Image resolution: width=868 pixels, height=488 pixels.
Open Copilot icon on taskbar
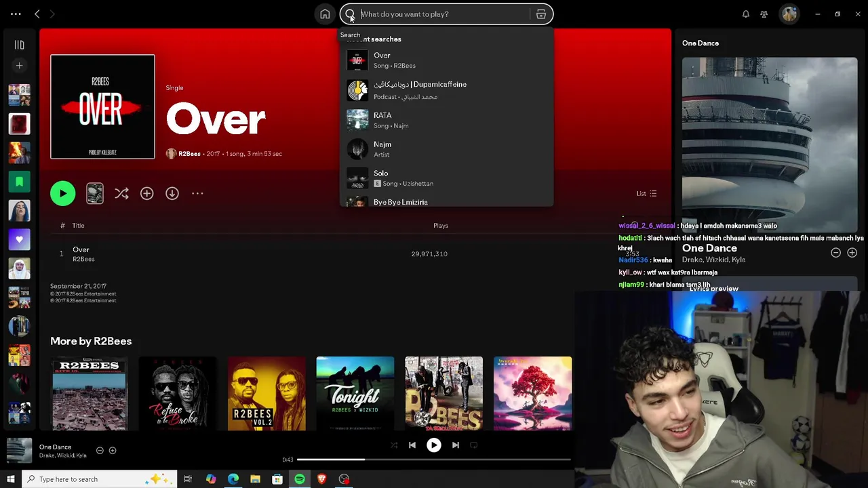click(211, 479)
